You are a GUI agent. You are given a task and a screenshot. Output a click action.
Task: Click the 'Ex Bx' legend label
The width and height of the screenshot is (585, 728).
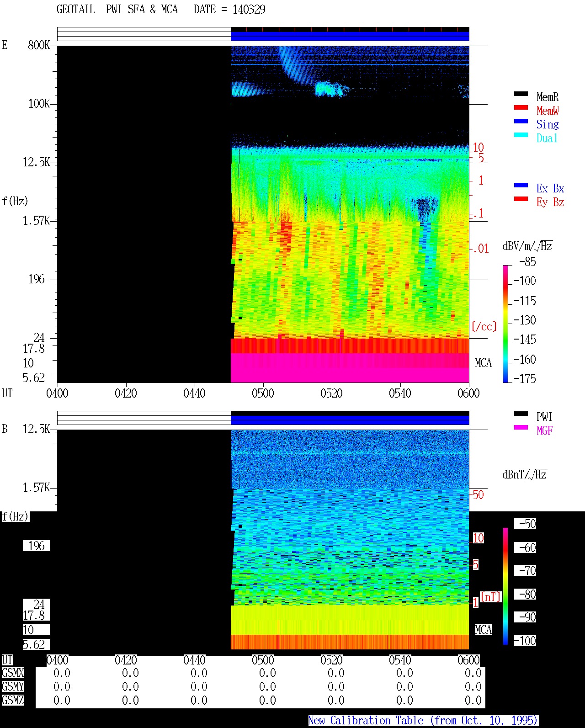tap(550, 188)
